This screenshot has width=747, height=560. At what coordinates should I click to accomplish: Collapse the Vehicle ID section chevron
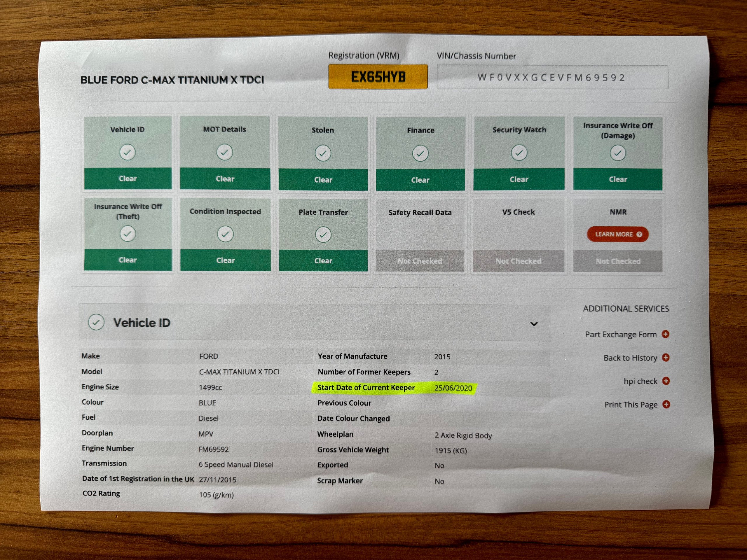click(534, 324)
